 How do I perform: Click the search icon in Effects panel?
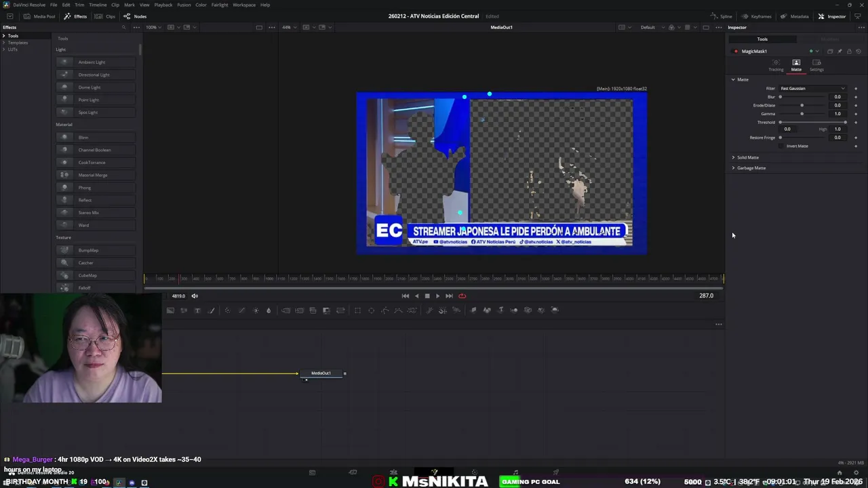click(123, 27)
